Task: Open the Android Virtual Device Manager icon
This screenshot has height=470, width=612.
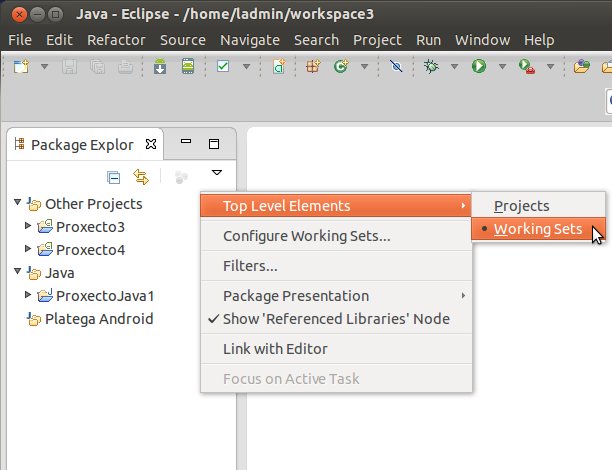Action: tap(188, 66)
